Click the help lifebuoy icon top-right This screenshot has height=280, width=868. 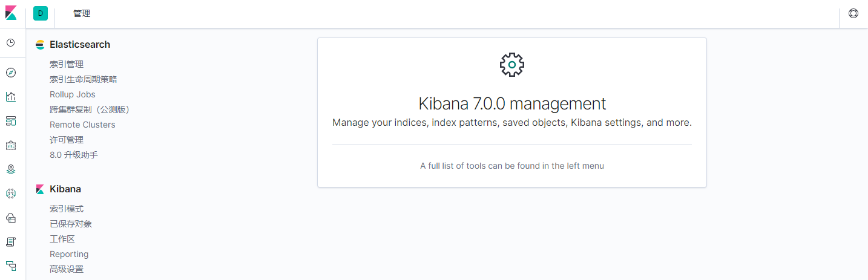pyautogui.click(x=853, y=13)
